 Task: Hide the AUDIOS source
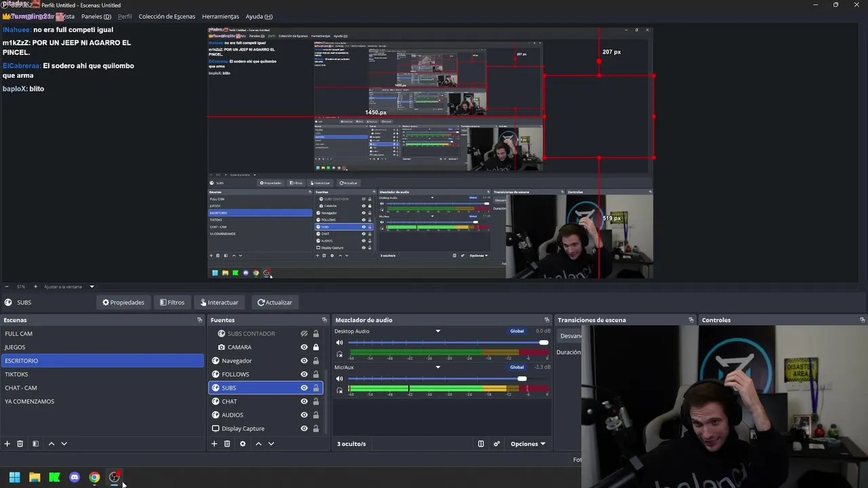pyautogui.click(x=304, y=415)
